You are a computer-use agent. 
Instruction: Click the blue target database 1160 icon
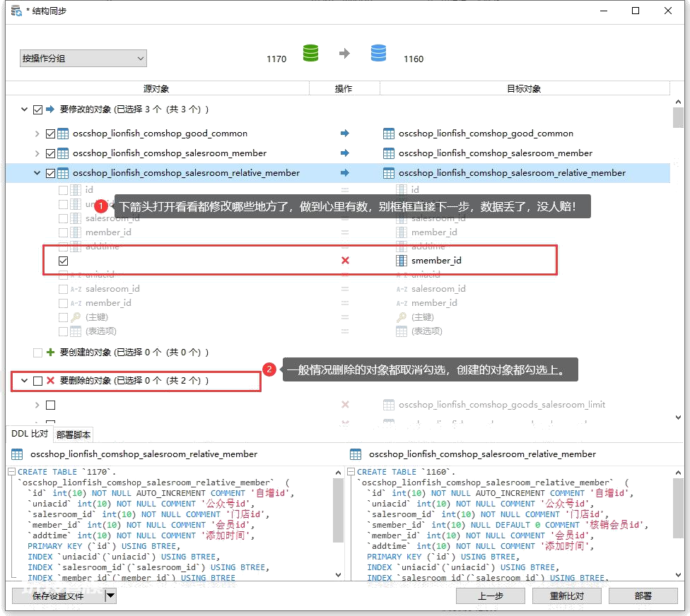(378, 53)
